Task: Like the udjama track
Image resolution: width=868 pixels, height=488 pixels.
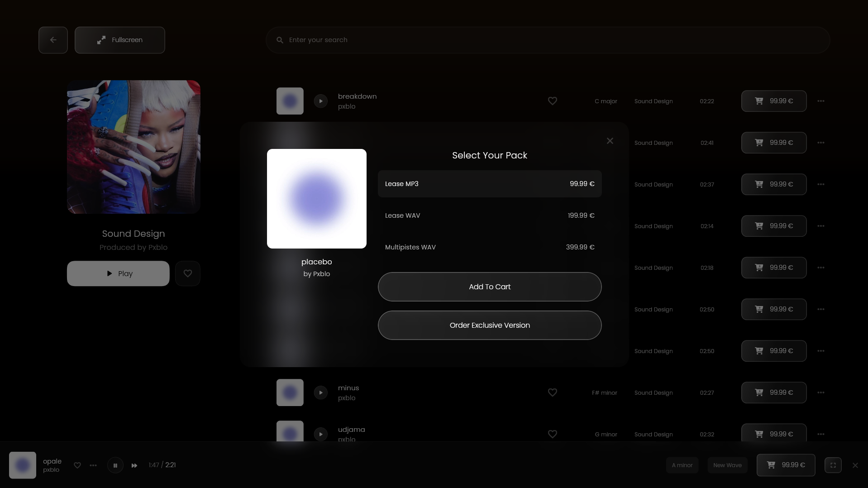Action: coord(553,434)
